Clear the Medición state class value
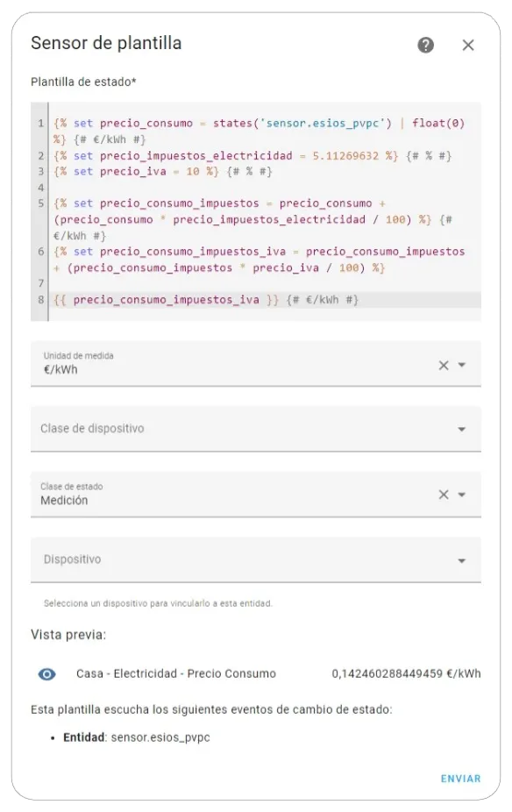This screenshot has height=812, width=512. (444, 495)
